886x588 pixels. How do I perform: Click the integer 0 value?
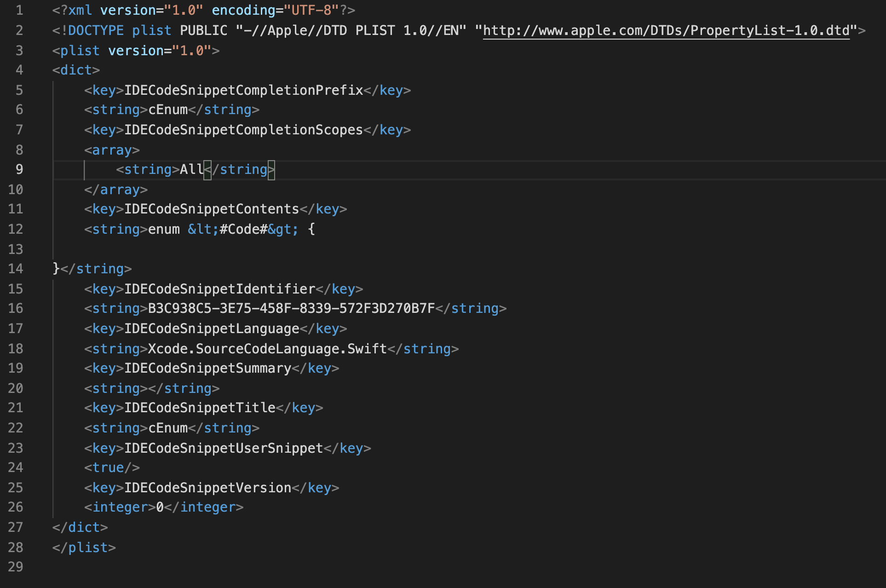[160, 507]
